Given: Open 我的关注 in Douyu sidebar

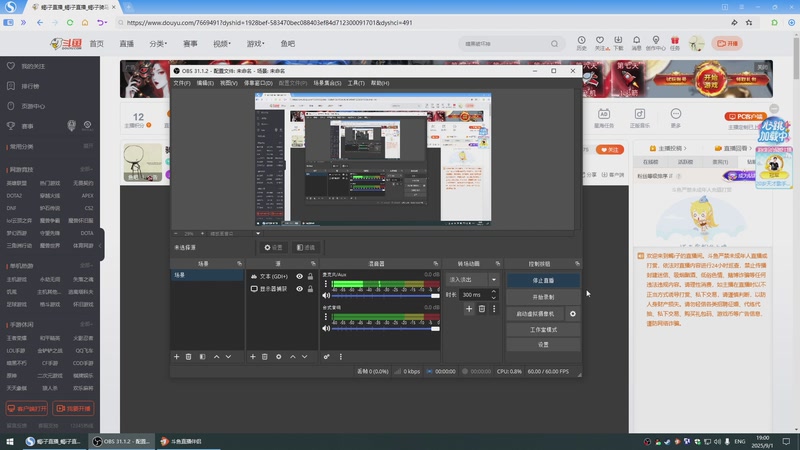Looking at the screenshot, I should 33,66.
